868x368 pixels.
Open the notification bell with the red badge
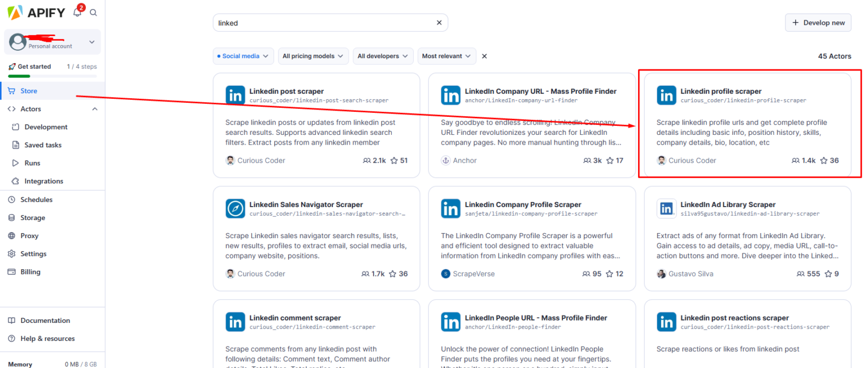click(77, 12)
